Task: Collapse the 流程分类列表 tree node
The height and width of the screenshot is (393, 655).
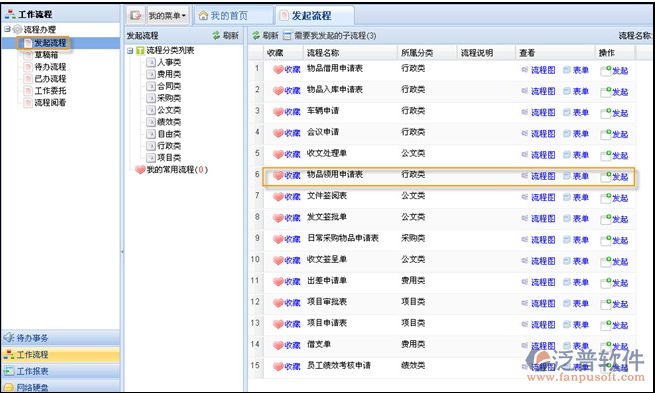Action: pyautogui.click(x=130, y=51)
